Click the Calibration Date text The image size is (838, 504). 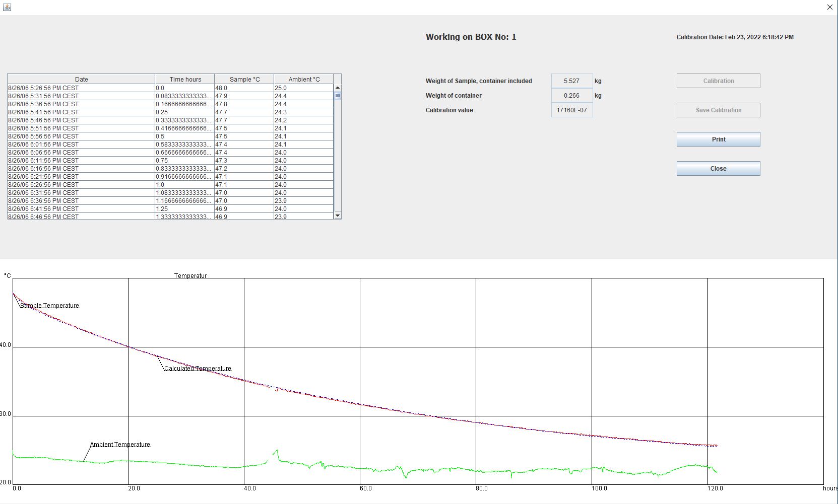(735, 37)
